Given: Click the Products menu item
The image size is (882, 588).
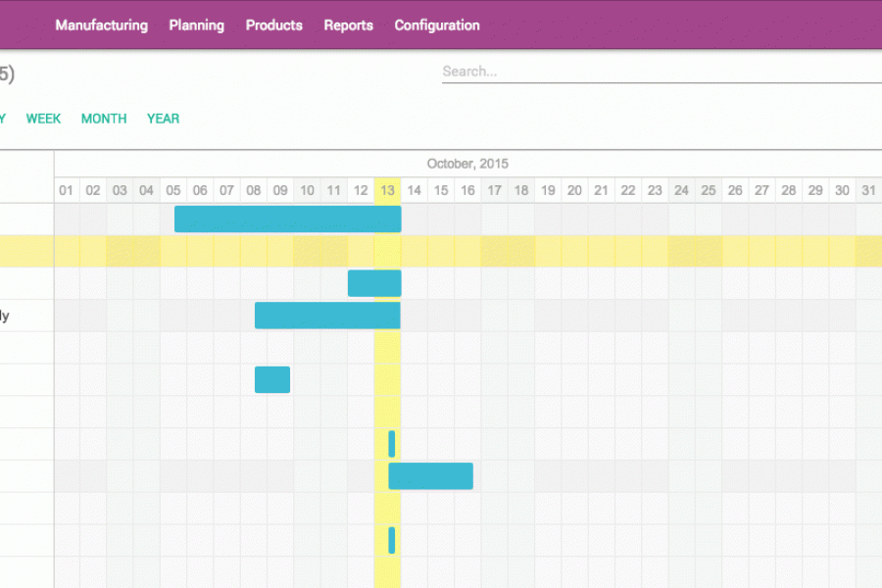Looking at the screenshot, I should click(x=273, y=25).
